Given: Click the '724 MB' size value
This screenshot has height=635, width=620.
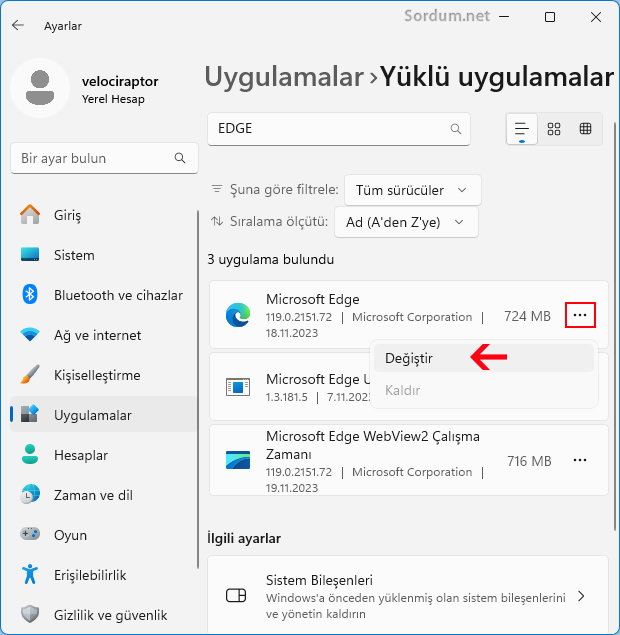Looking at the screenshot, I should [x=527, y=316].
